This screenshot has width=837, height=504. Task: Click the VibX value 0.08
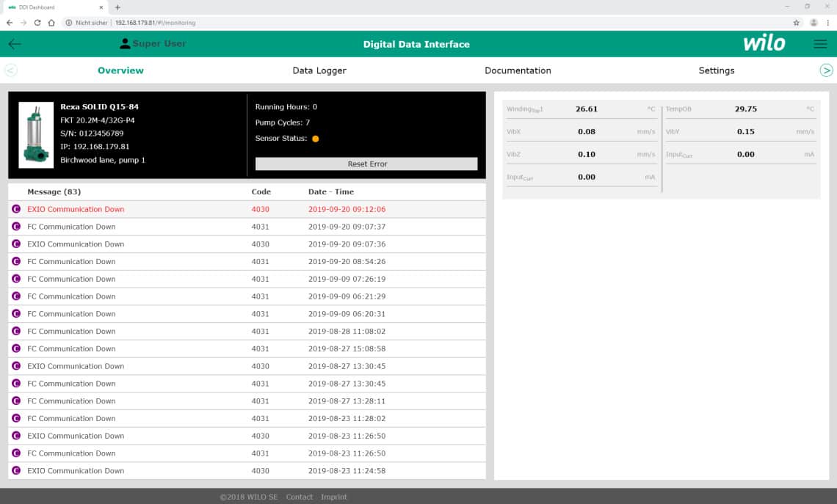pos(586,132)
